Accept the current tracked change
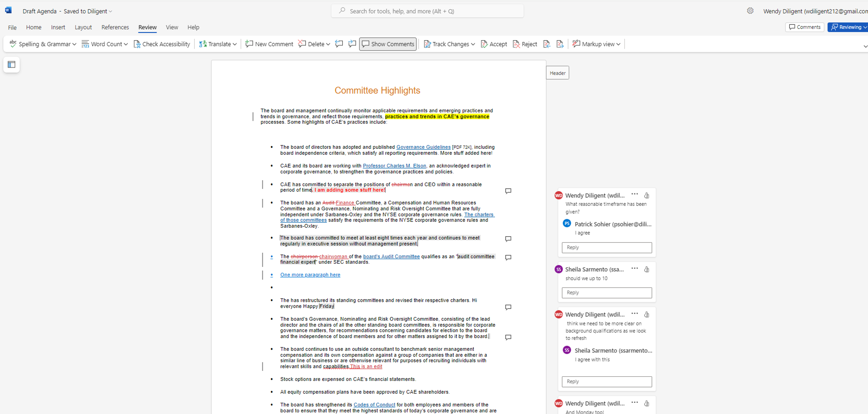Screen dimensions: 868x414 pyautogui.click(x=494, y=44)
